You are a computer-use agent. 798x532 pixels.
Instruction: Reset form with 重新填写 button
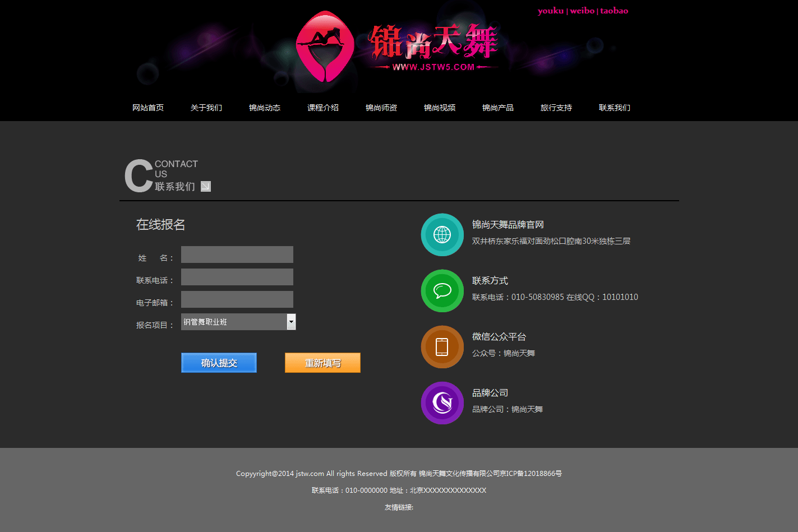pyautogui.click(x=322, y=363)
